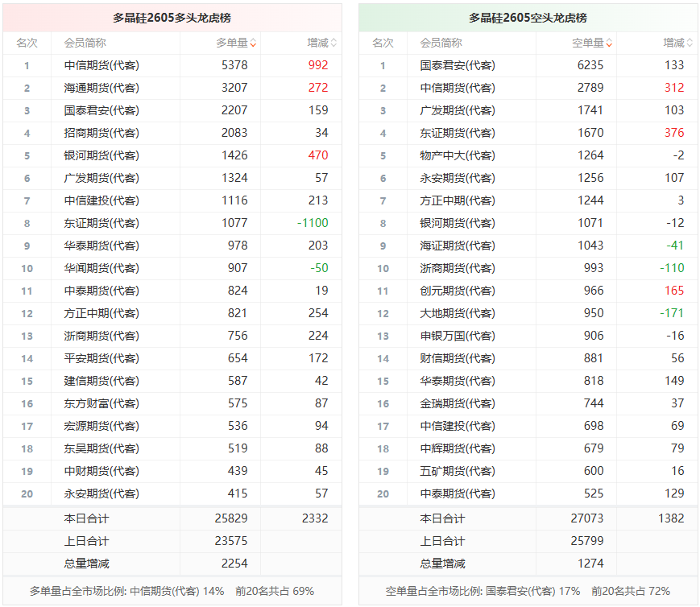Click 本日合计 total 25829
The height and width of the screenshot is (607, 700).
(231, 518)
